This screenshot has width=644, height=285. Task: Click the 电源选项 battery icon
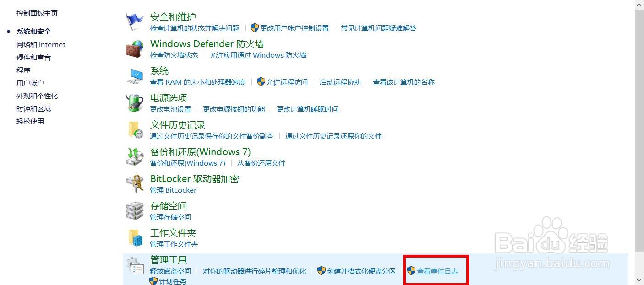[135, 102]
